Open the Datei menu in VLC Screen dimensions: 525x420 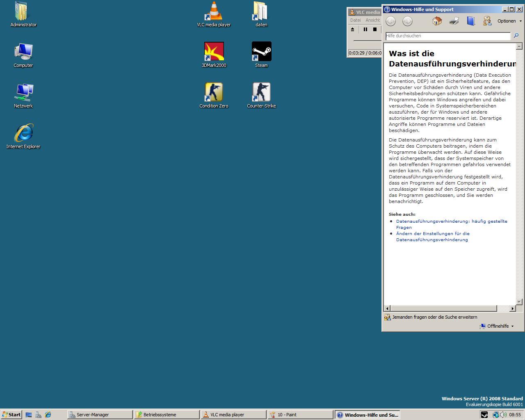click(355, 20)
